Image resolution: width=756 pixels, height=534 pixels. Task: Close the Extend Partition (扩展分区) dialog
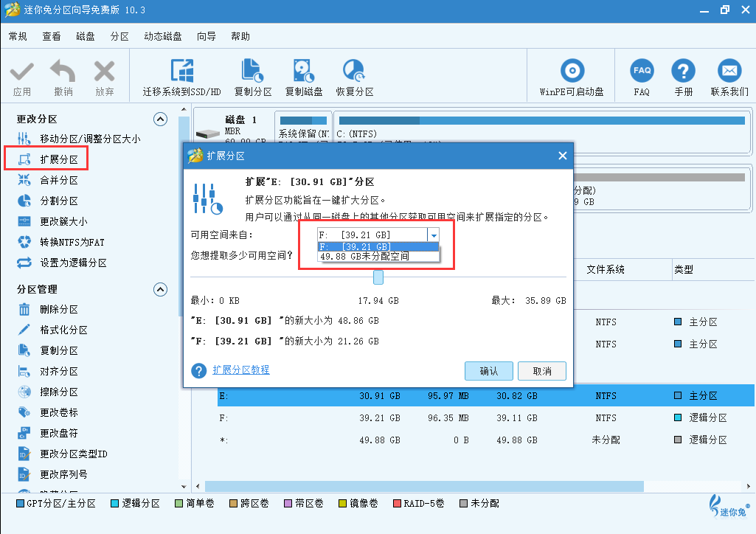(x=562, y=156)
